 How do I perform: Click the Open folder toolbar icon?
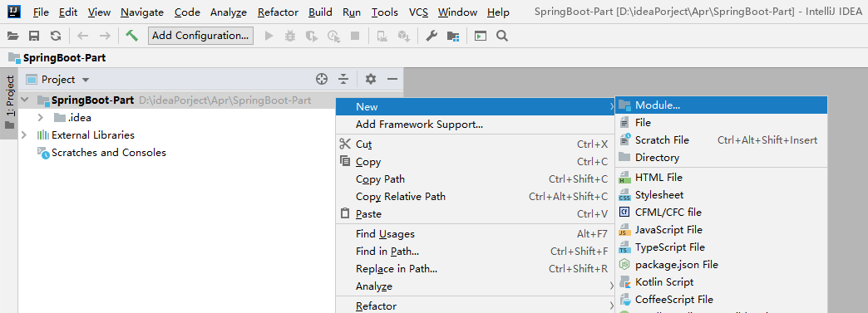12,36
